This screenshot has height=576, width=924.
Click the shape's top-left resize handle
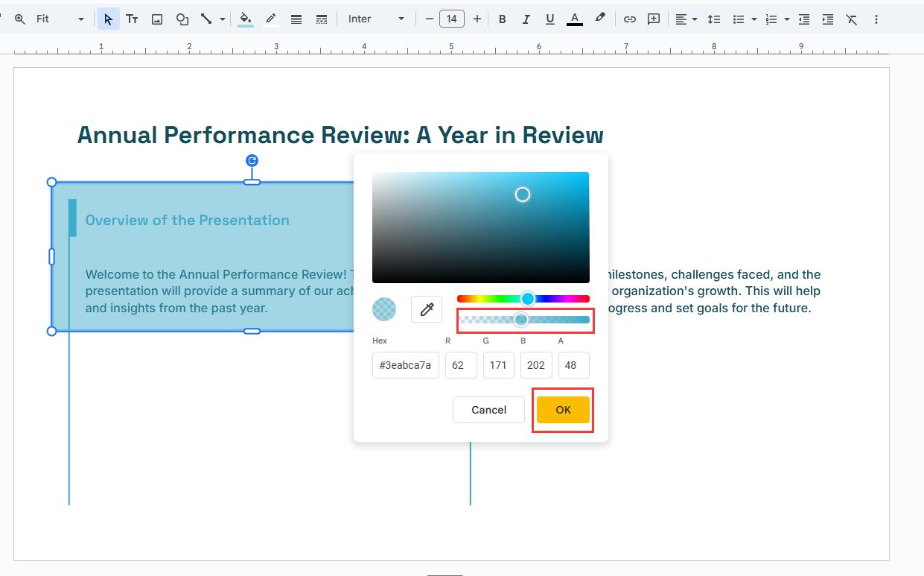point(51,182)
